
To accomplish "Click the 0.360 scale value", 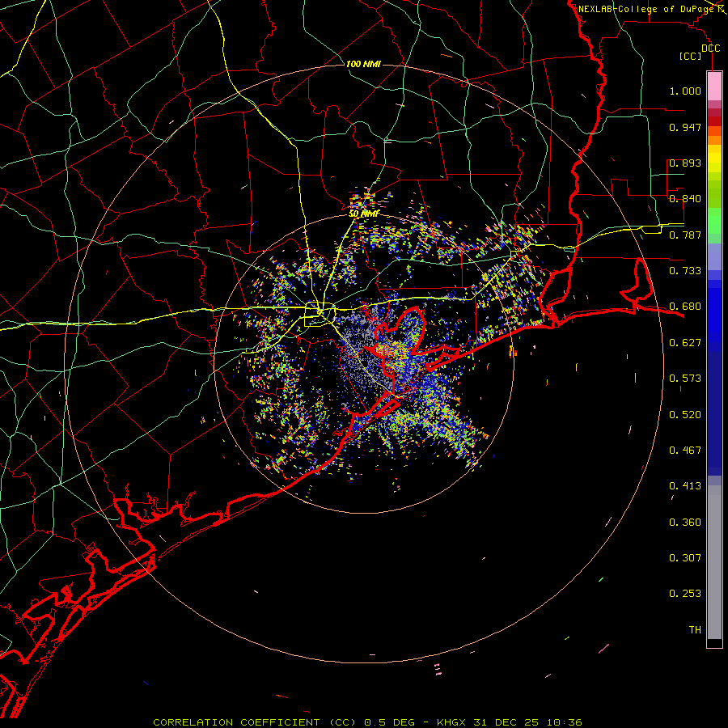I will pos(685,523).
